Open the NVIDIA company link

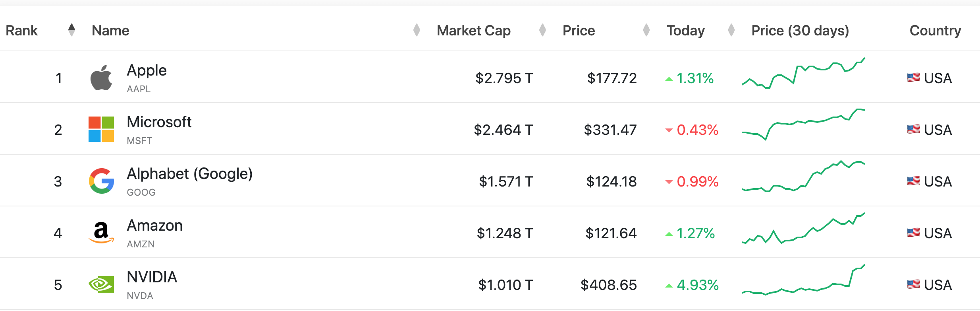(x=152, y=277)
